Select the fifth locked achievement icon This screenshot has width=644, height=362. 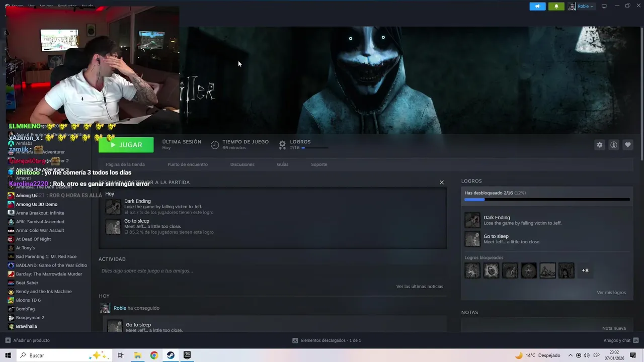pos(547,270)
